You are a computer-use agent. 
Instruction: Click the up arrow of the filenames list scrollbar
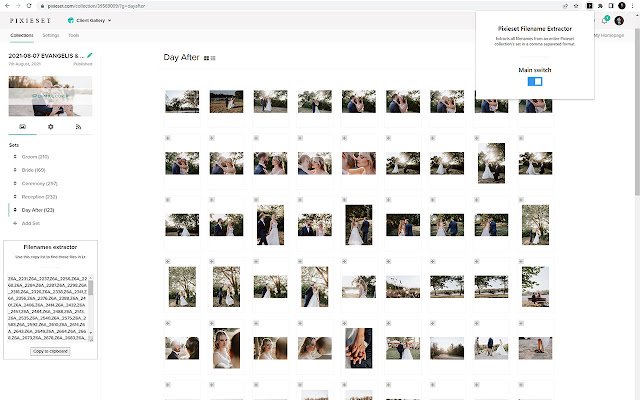91,278
